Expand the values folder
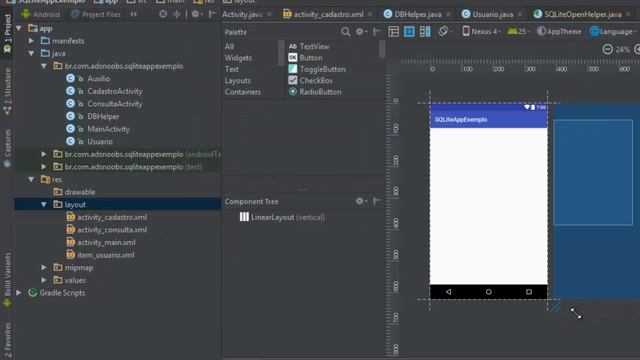Screen dimensions: 640x360 [44, 280]
